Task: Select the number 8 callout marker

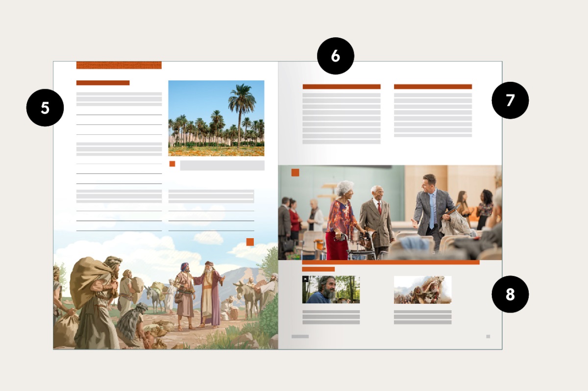Action: [510, 294]
